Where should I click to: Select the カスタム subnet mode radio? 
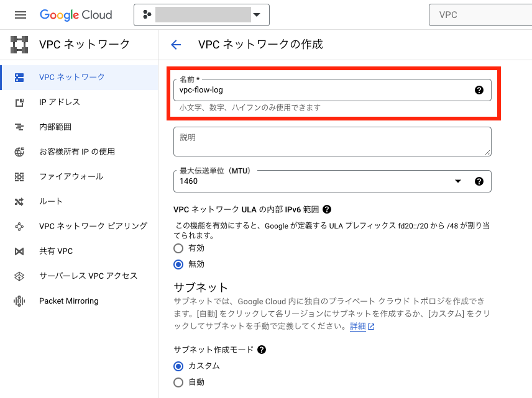178,366
